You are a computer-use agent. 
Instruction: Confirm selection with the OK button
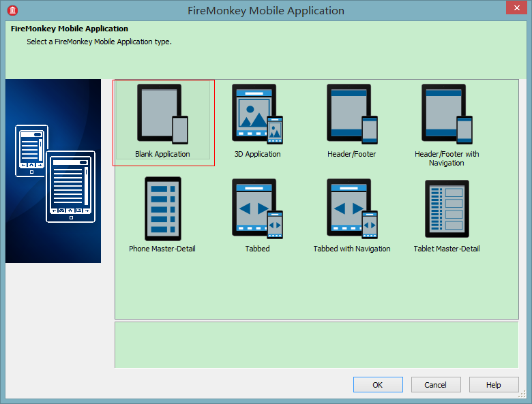(x=378, y=385)
